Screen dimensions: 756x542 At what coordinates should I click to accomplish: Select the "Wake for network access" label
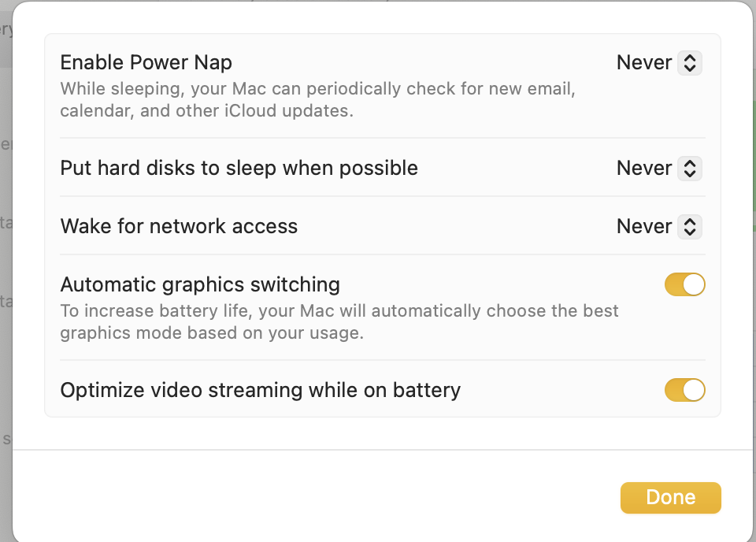pyautogui.click(x=179, y=227)
